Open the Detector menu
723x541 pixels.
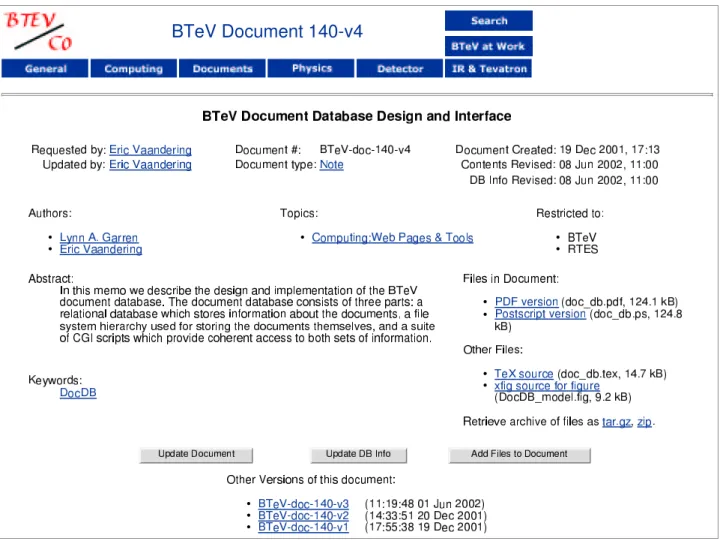coord(400,69)
